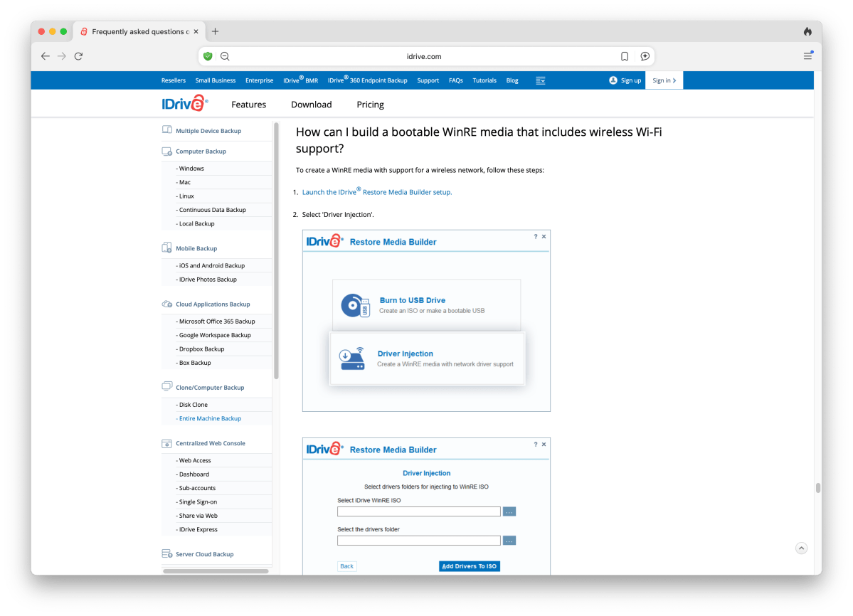Click the scroll-to-top arrow button
The width and height of the screenshot is (853, 616).
click(801, 548)
